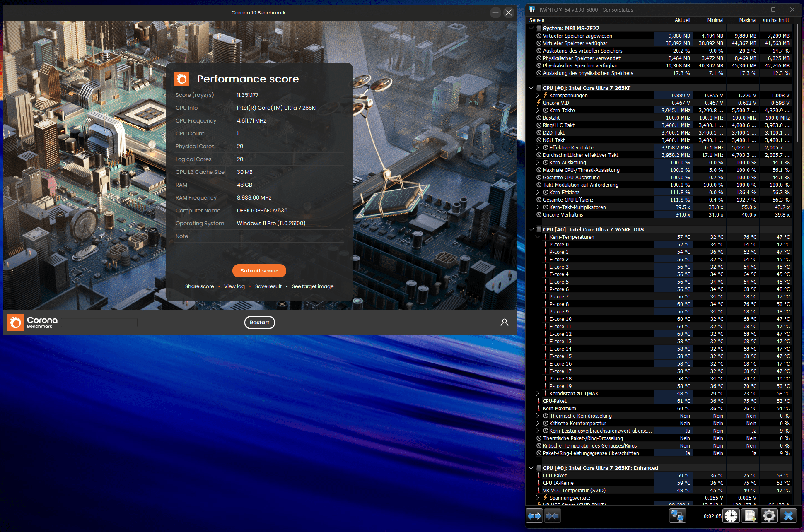This screenshot has height=532, width=804.
Task: Click the empty field beside the Corona logo
Action: pos(99,323)
